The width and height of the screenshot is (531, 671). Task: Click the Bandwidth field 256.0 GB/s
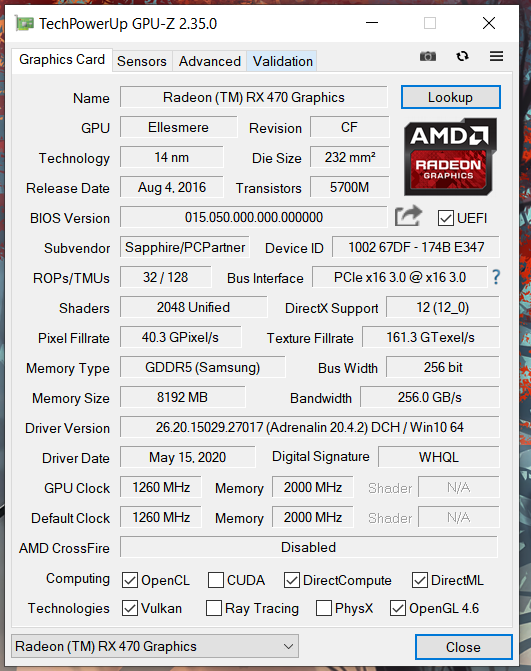pyautogui.click(x=430, y=397)
